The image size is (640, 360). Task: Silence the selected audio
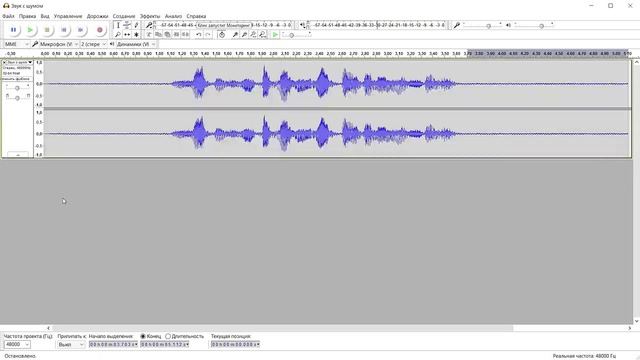(x=185, y=35)
